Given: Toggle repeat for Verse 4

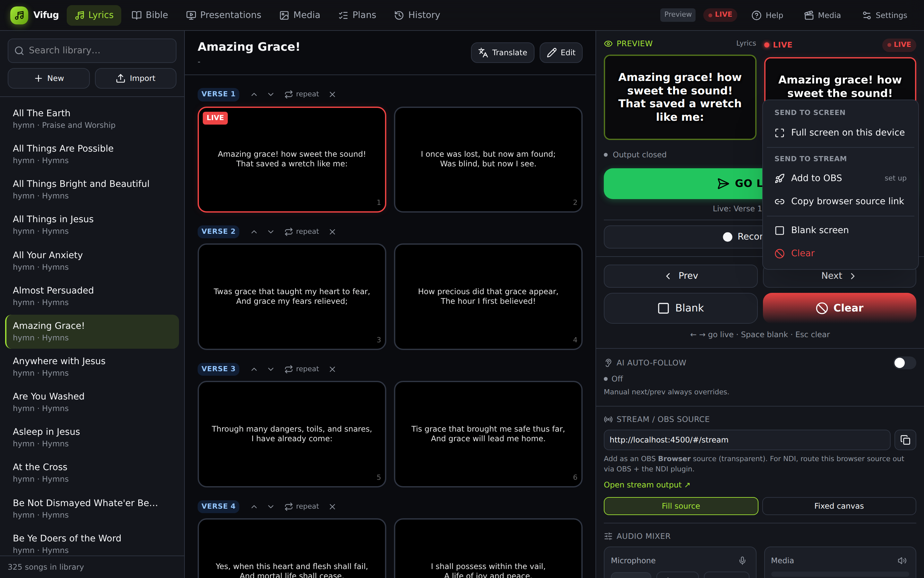Looking at the screenshot, I should point(302,506).
